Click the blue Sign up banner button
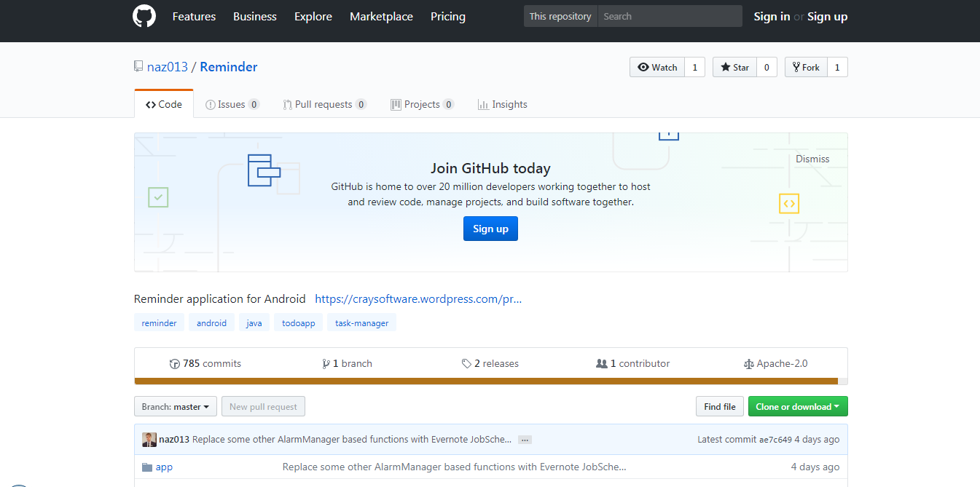The width and height of the screenshot is (980, 487). coord(490,229)
